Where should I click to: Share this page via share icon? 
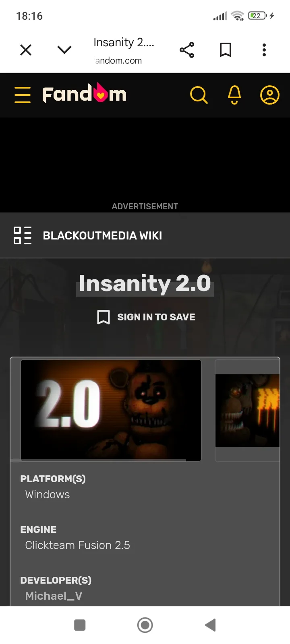coord(187,50)
